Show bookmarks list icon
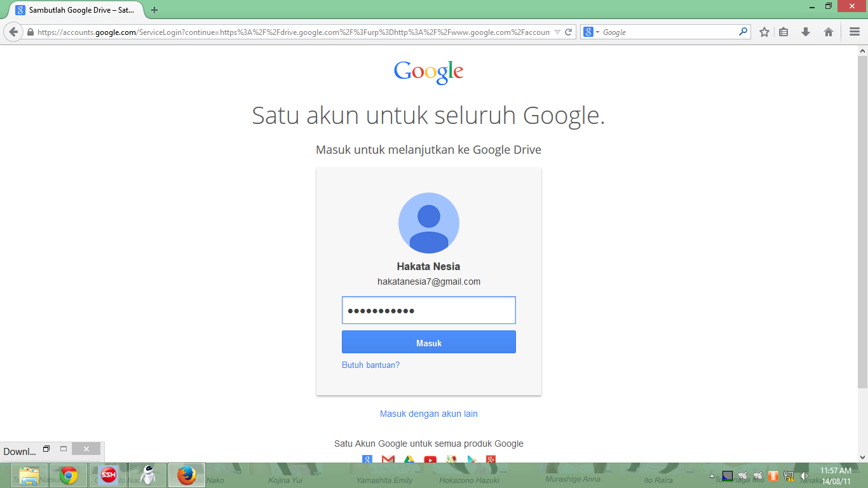 [x=784, y=32]
